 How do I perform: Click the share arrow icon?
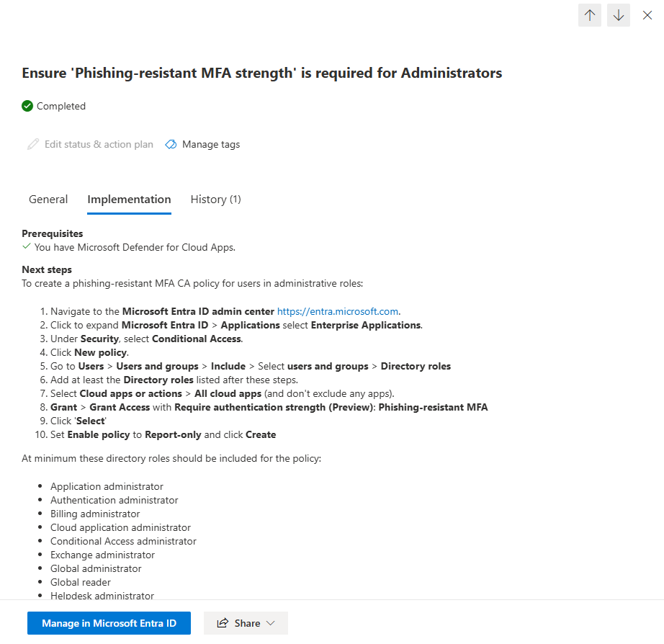click(223, 623)
